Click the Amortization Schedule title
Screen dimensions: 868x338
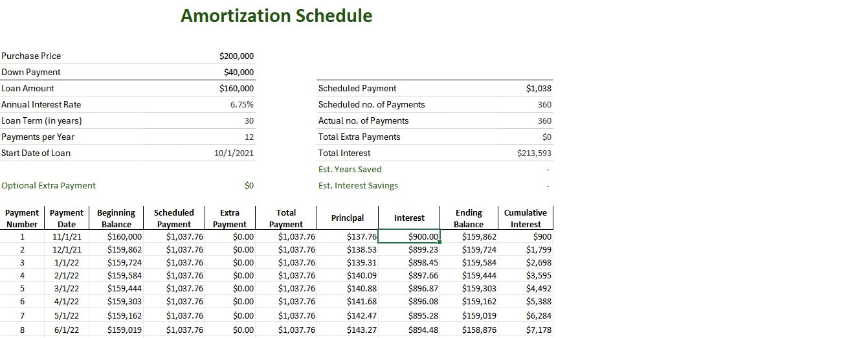point(276,16)
